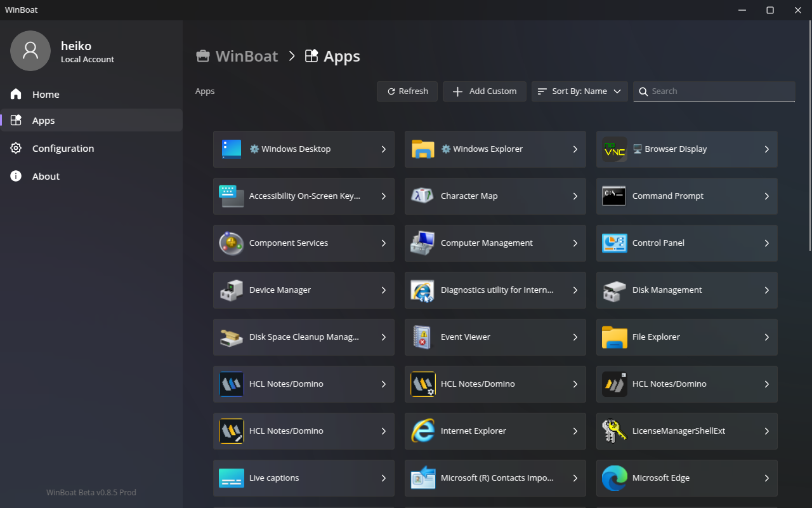The height and width of the screenshot is (508, 812).
Task: Expand the Live captions card chevron
Action: click(x=384, y=478)
